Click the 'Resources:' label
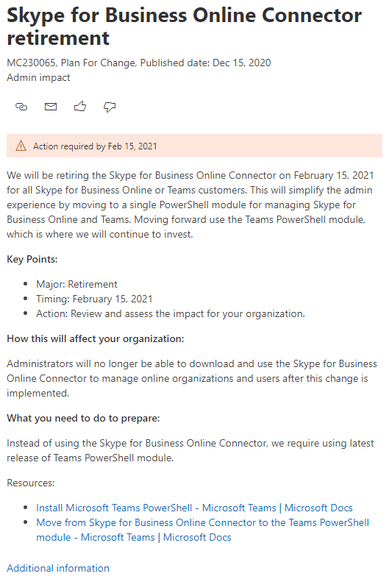Viewport: 392px width, 579px height. pos(31,483)
